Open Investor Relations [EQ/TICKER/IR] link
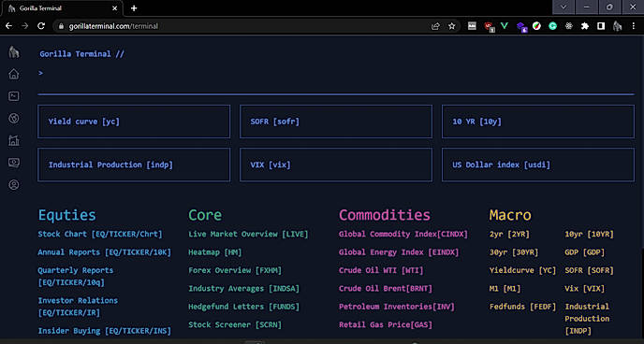Viewport: 644px width, 344px height. coord(78,307)
